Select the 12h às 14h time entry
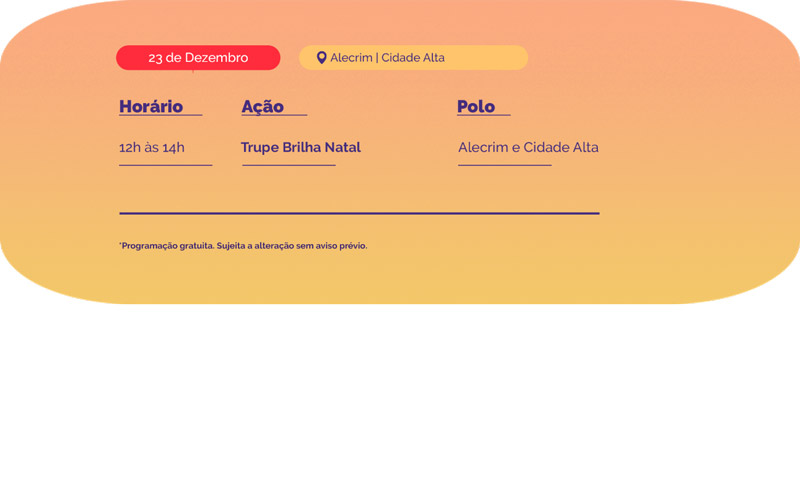 click(x=152, y=147)
